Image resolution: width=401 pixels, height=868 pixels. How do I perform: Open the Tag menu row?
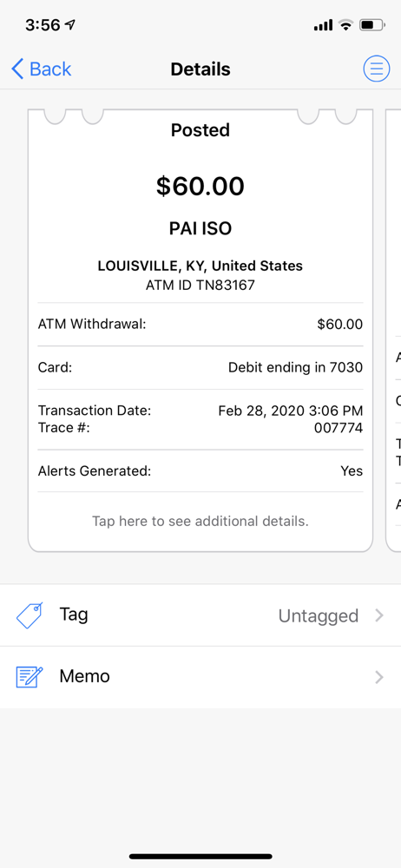(200, 615)
